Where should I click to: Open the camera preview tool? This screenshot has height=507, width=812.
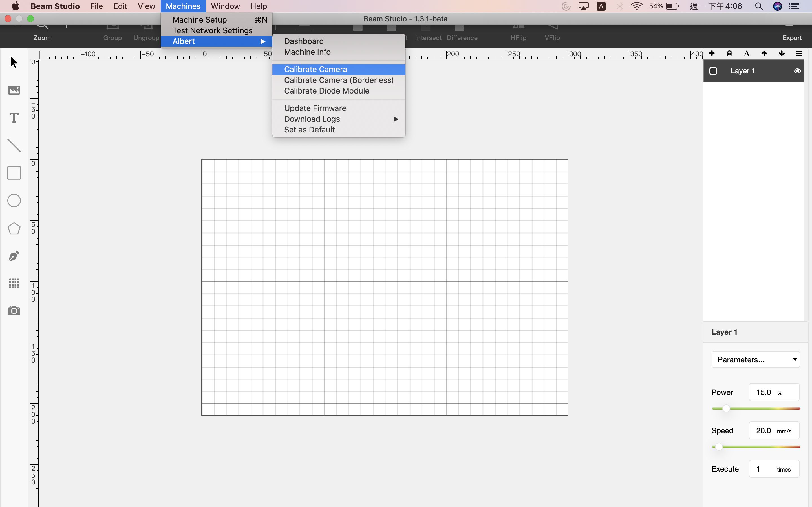coord(14,311)
